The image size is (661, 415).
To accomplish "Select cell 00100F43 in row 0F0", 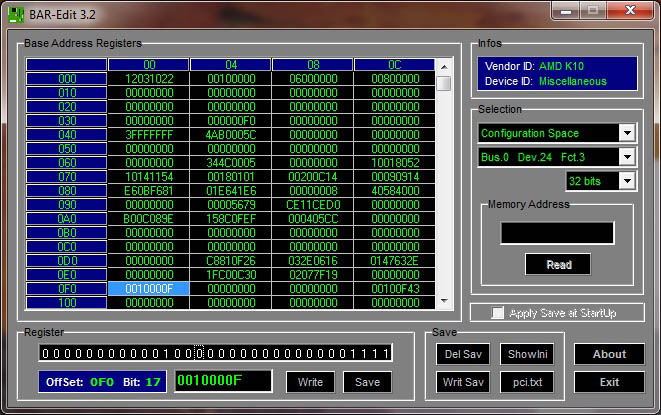I will pyautogui.click(x=395, y=288).
